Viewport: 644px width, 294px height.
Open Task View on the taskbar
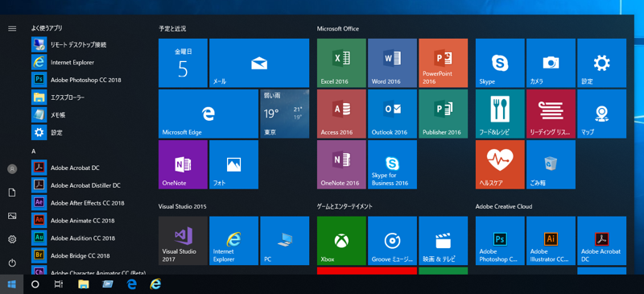pos(58,284)
